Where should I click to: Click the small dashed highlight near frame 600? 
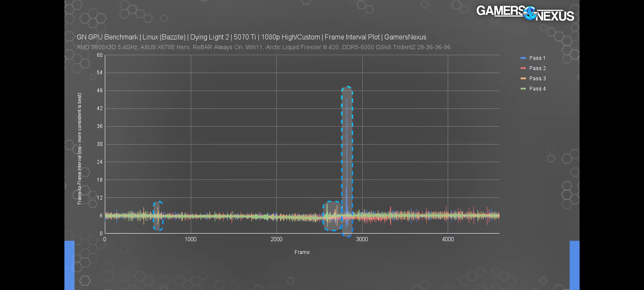point(158,216)
